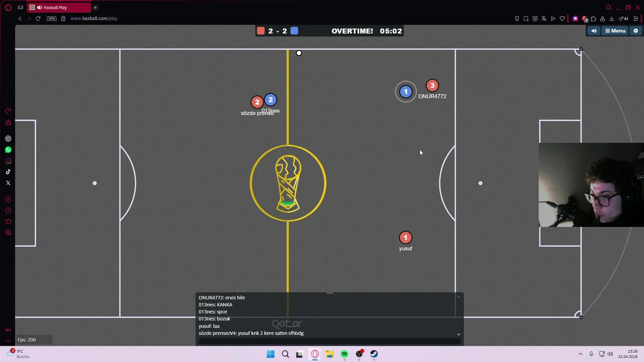Go back to previous page

pos(20,19)
